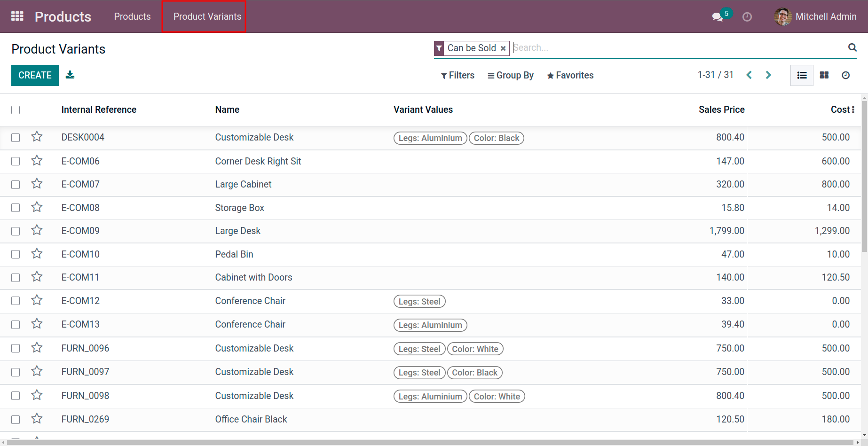This screenshot has height=446, width=868.
Task: Click the Legs: Steel tag on E-COM12
Action: [419, 301]
